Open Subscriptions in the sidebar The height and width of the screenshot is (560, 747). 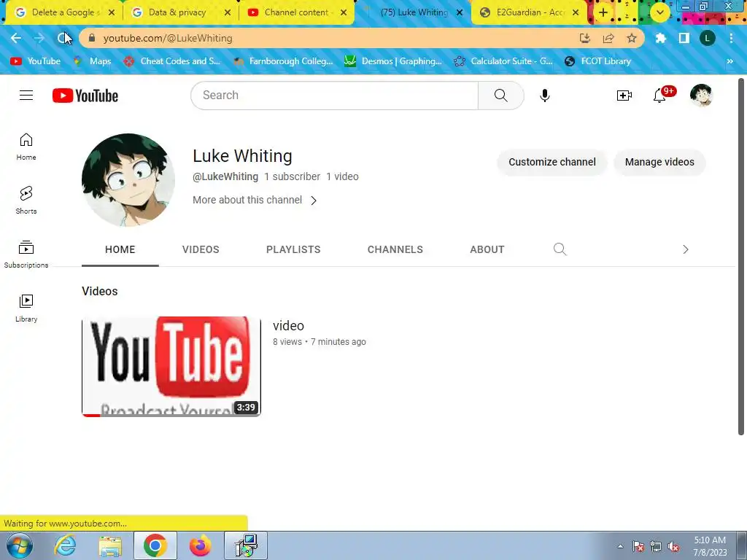[26, 254]
